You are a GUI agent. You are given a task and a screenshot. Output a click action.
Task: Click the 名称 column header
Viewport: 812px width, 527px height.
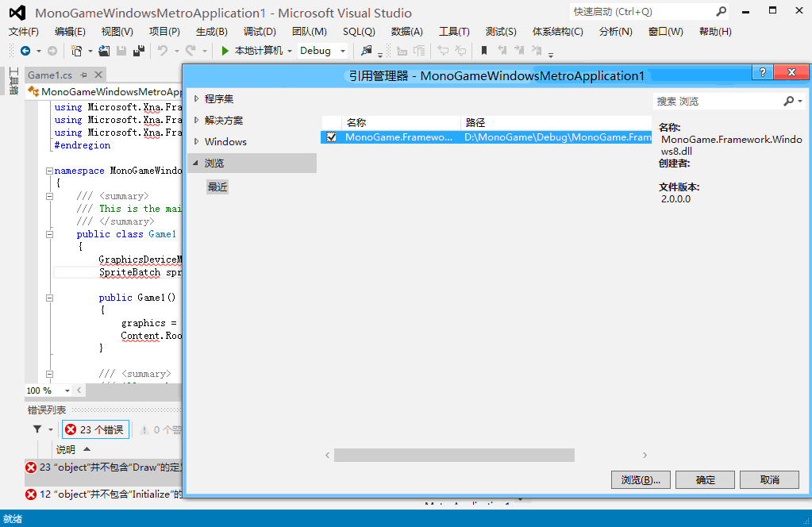pyautogui.click(x=401, y=123)
